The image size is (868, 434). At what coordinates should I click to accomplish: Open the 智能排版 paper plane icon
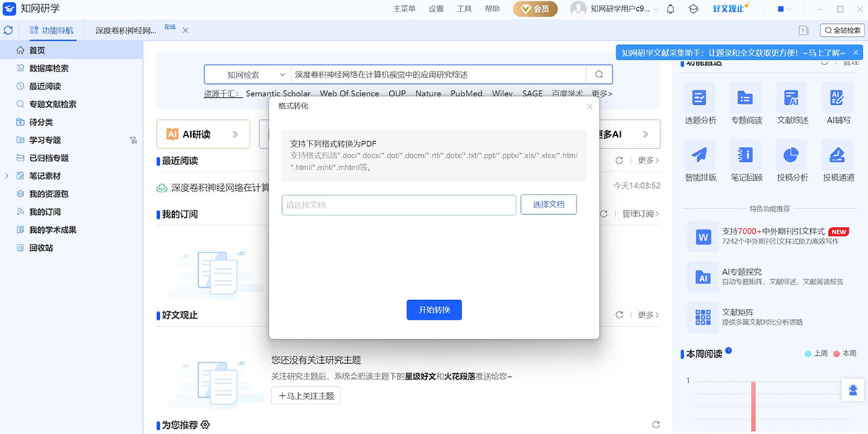(699, 155)
